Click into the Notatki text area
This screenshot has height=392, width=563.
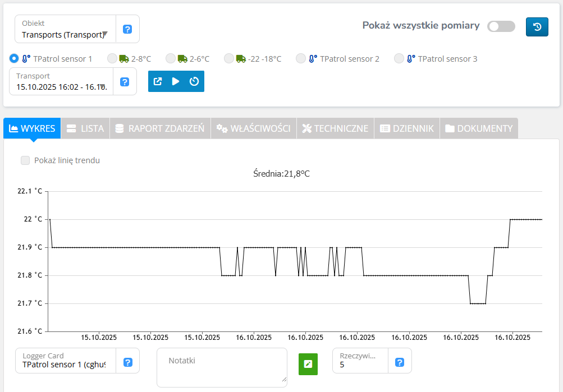tap(222, 367)
